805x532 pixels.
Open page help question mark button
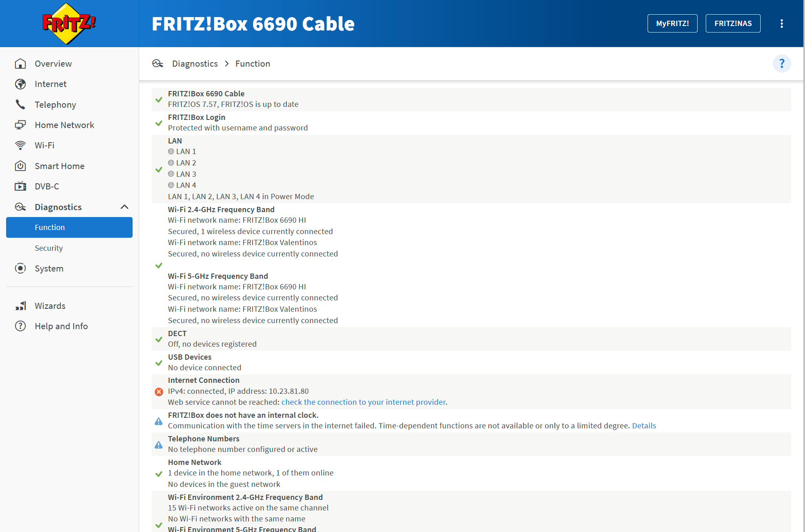click(781, 63)
